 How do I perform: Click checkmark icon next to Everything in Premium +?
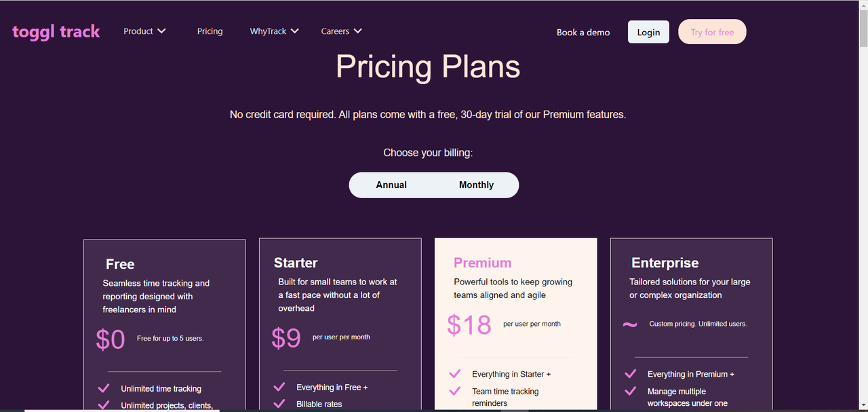[x=630, y=373]
